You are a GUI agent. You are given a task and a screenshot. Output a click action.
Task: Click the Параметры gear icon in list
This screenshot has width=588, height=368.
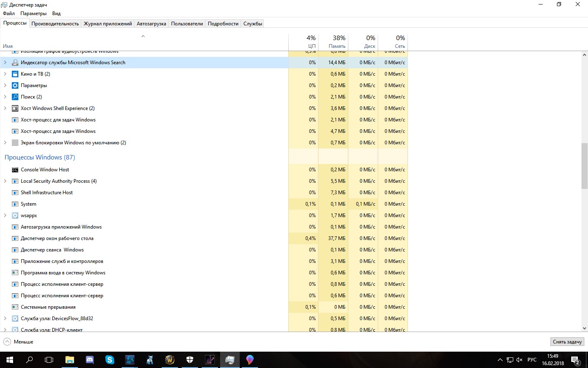pos(15,85)
